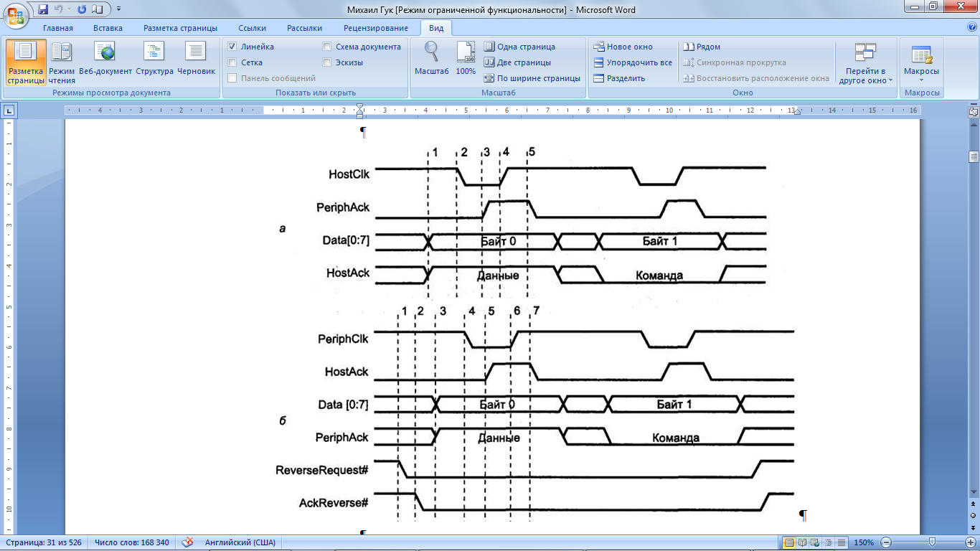Open the Ссылки ribbon tab
This screenshot has width=980, height=551.
(x=253, y=28)
